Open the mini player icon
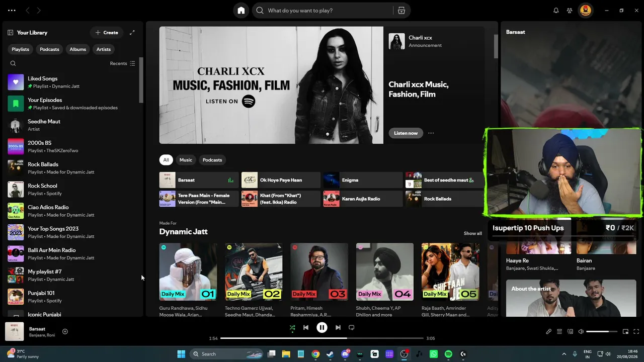Viewport: 644px width, 362px height. pos(626,331)
